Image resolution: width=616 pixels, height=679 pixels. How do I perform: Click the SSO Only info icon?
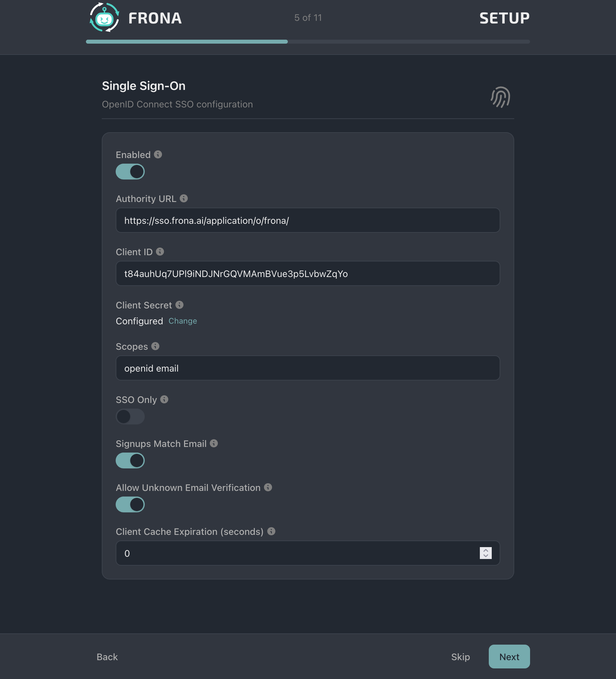[164, 399]
